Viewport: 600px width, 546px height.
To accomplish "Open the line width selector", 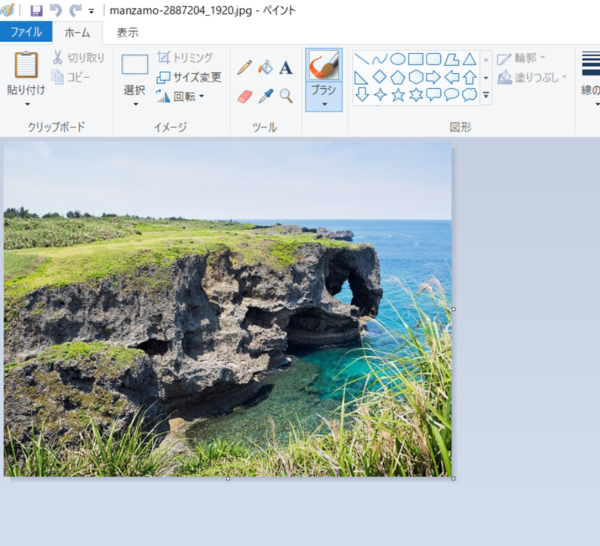I will [590, 78].
